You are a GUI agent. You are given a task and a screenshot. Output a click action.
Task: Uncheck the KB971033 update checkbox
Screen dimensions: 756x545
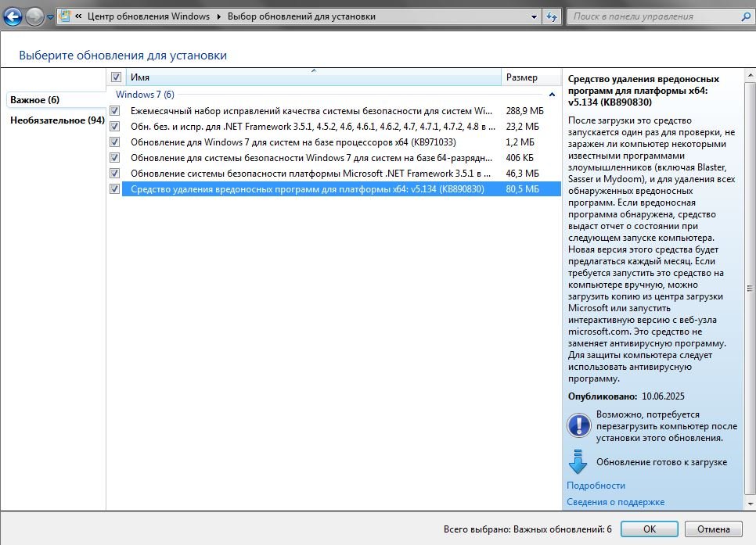[x=115, y=142]
